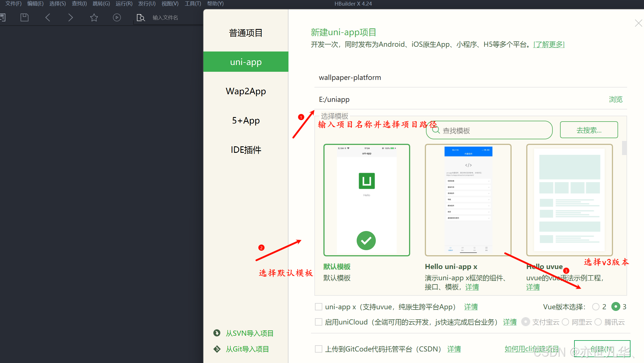Viewport: 644px width, 363px height.
Task: Open the 运行(R) menu
Action: coord(124,4)
